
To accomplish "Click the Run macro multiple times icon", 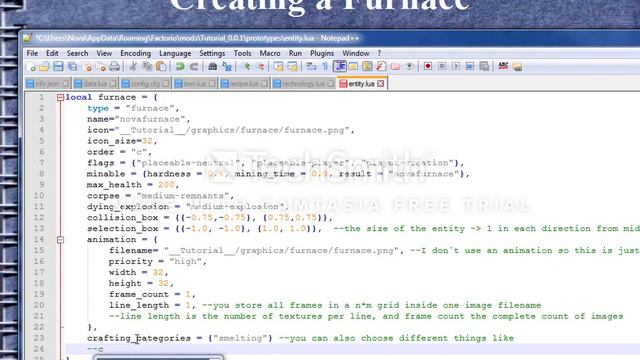I will (x=470, y=66).
